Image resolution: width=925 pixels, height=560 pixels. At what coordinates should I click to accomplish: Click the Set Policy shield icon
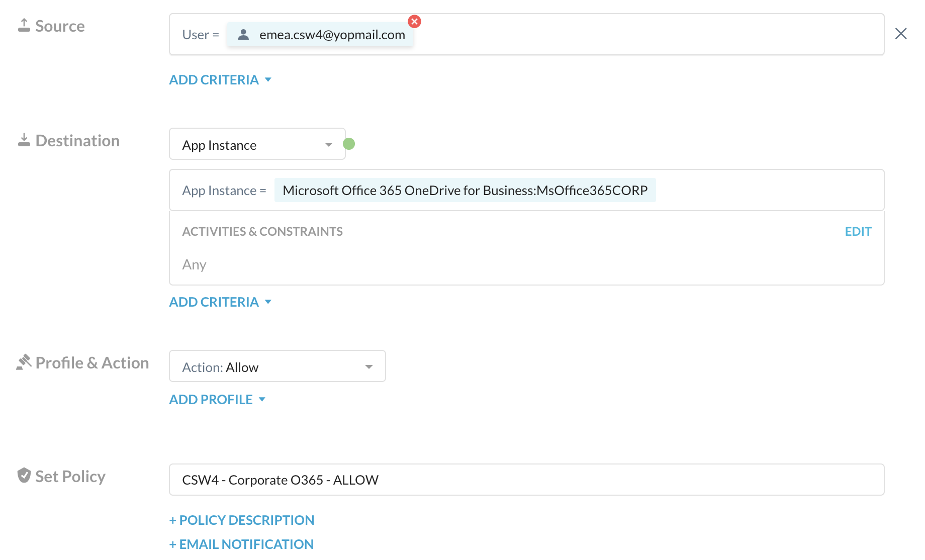pos(24,476)
